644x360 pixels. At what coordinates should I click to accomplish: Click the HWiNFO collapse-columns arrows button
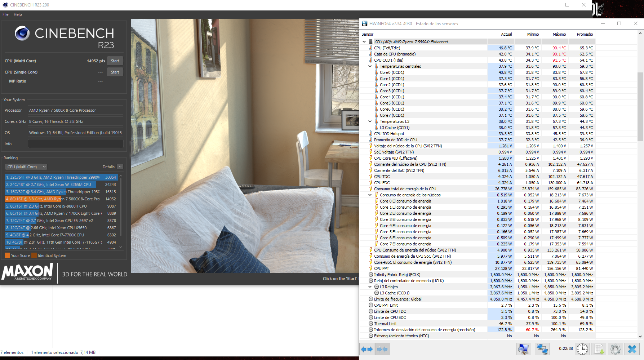[382, 349]
